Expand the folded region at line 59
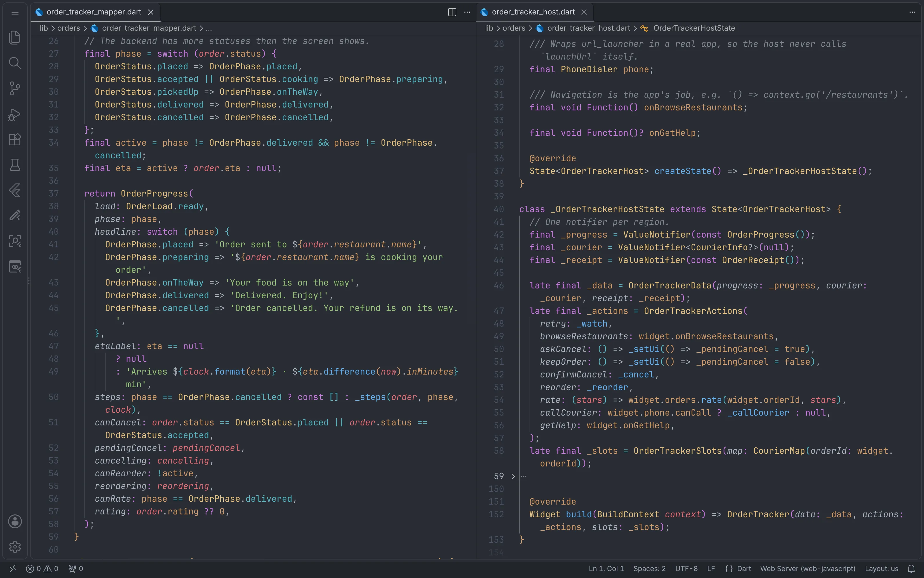 coord(513,476)
